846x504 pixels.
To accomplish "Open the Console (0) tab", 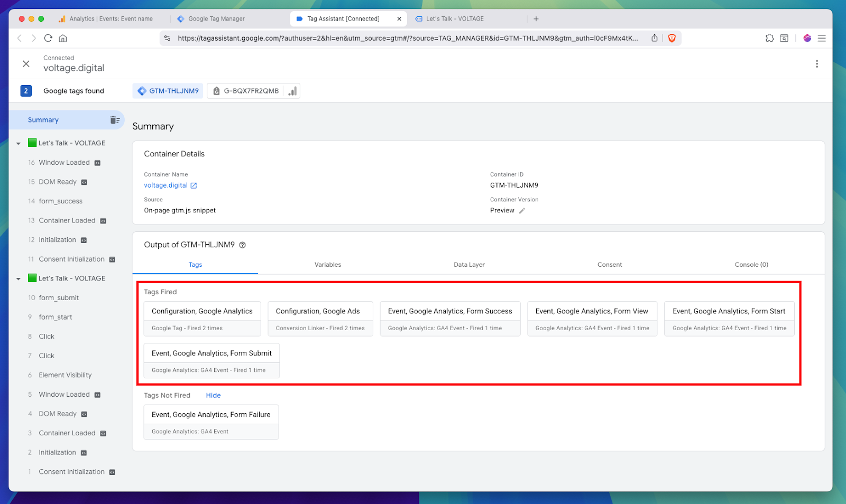I will [x=751, y=265].
